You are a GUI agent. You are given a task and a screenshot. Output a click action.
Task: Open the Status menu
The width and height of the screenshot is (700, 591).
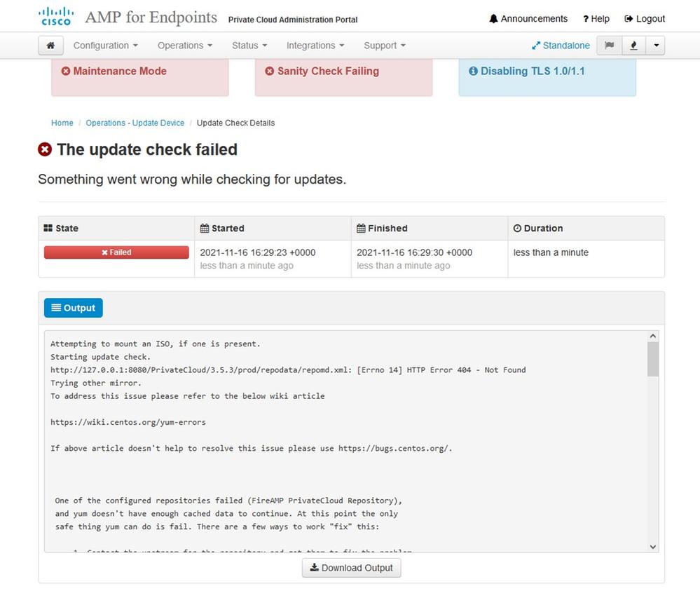(x=249, y=46)
